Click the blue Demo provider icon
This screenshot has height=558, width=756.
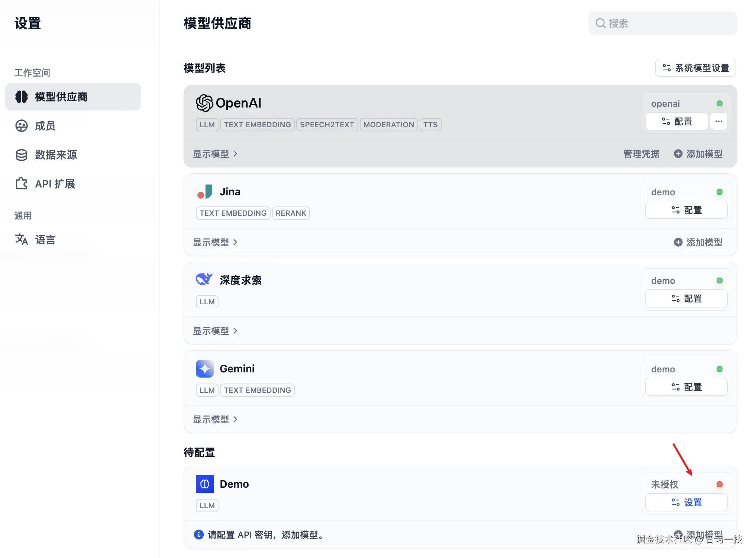click(x=205, y=484)
